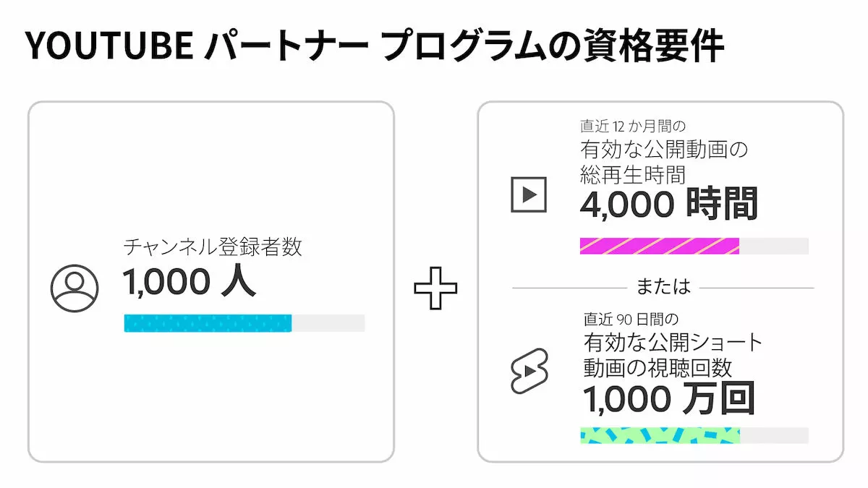
Task: Click the grey unfilled end of subscriber bar
Action: pyautogui.click(x=328, y=323)
